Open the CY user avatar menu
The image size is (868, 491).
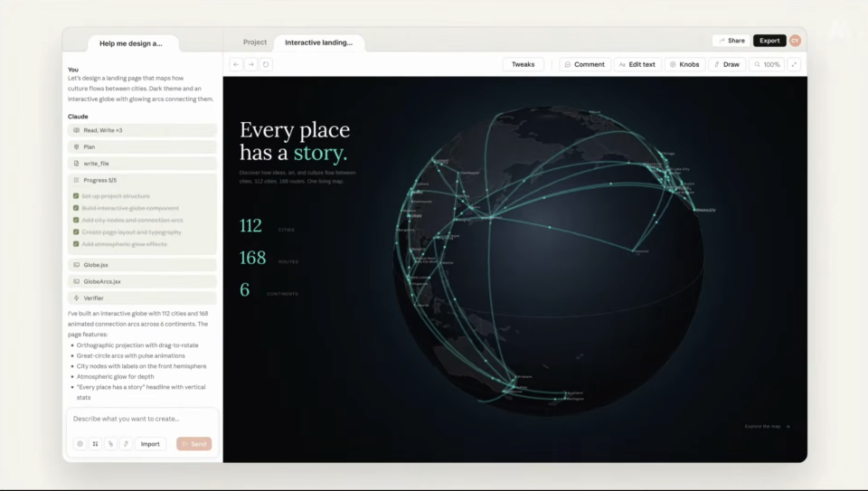pos(795,41)
